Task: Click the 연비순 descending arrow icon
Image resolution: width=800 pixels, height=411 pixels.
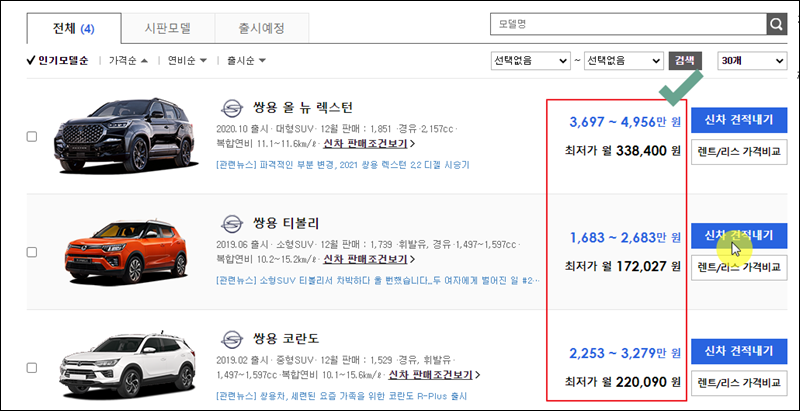Action: point(203,61)
